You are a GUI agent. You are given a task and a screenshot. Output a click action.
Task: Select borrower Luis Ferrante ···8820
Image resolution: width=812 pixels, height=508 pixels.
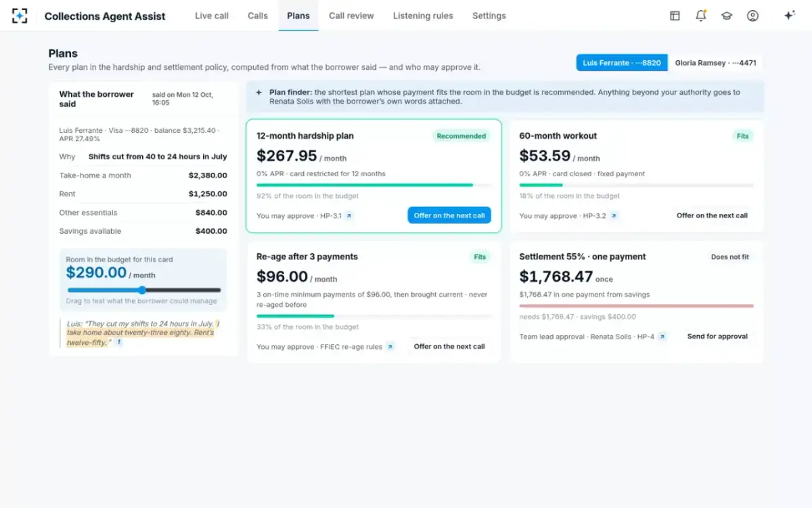pos(622,63)
